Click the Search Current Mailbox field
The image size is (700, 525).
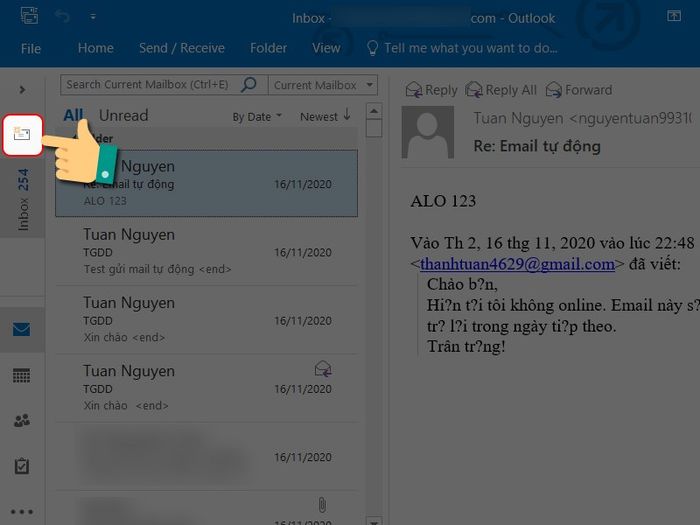click(x=150, y=85)
